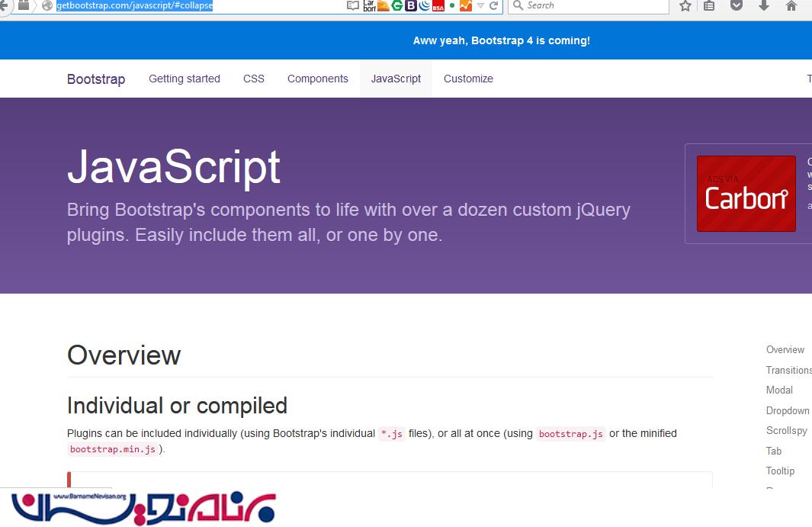Jump to Scrollspy in sidebar
The height and width of the screenshot is (527, 812).
tap(786, 430)
